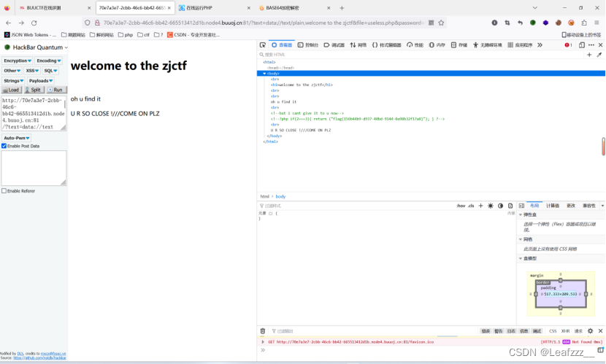Open DevTools three-dot options menu
Viewport: 606px width, 364px height.
[591, 45]
